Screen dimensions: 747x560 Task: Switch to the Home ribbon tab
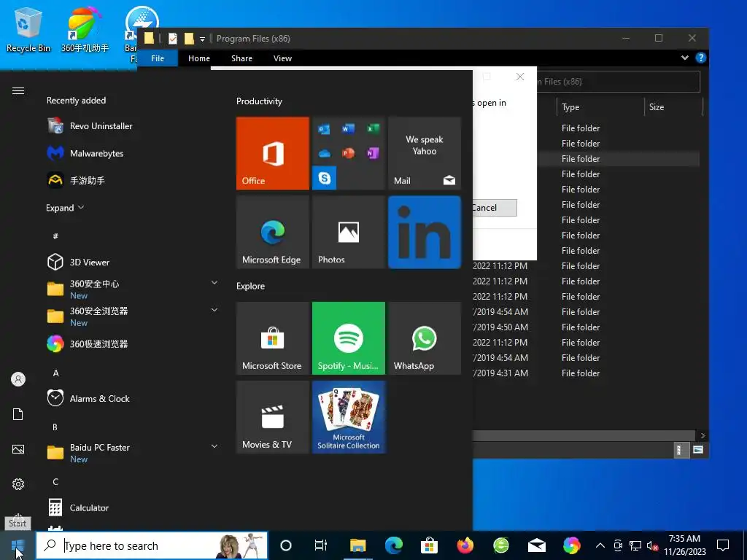pyautogui.click(x=199, y=58)
